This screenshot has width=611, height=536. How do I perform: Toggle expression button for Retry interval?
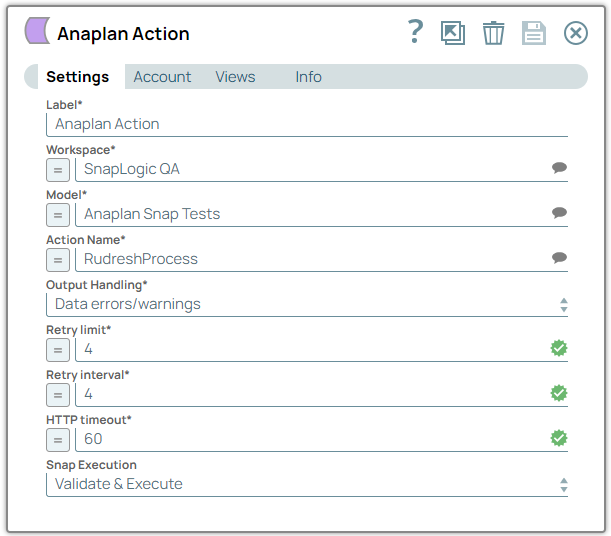pyautogui.click(x=58, y=395)
